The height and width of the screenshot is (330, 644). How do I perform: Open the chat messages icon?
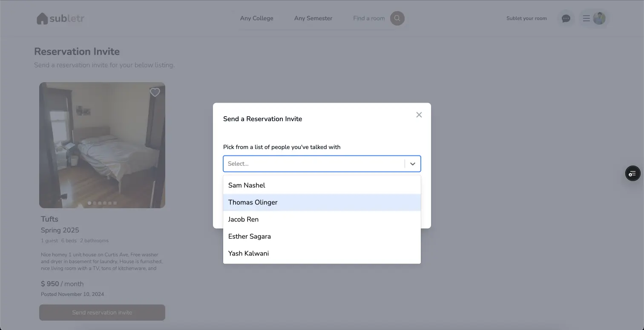click(x=566, y=18)
